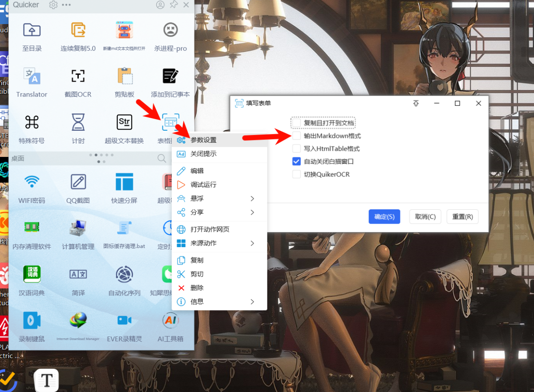Viewport: 534px width, 392px height.
Task: Close the 填写表单 dialog
Action: (x=478, y=103)
